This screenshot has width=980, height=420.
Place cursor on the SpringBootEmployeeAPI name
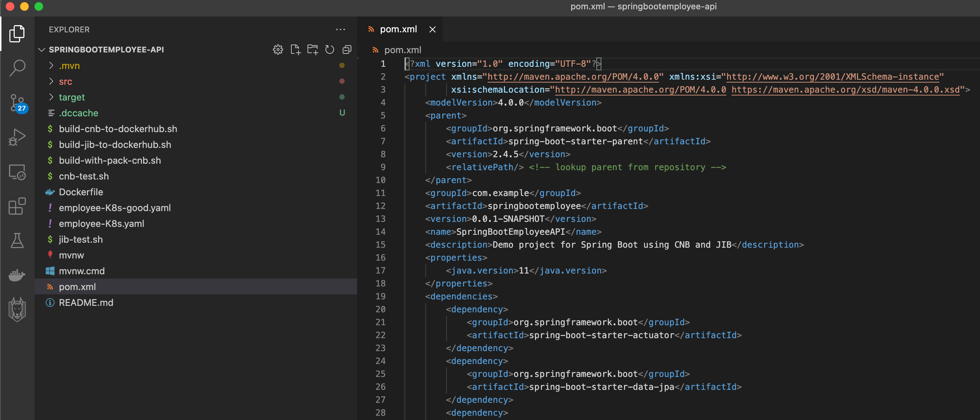pyautogui.click(x=510, y=232)
